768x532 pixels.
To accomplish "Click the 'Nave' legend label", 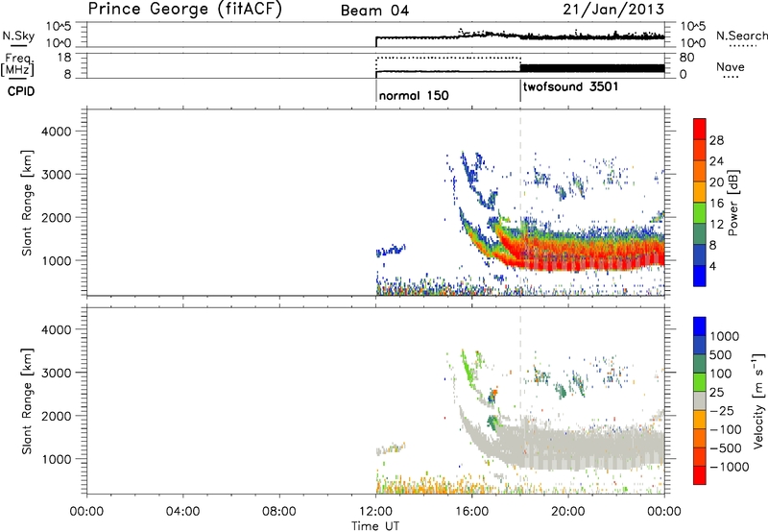I will click(x=731, y=66).
